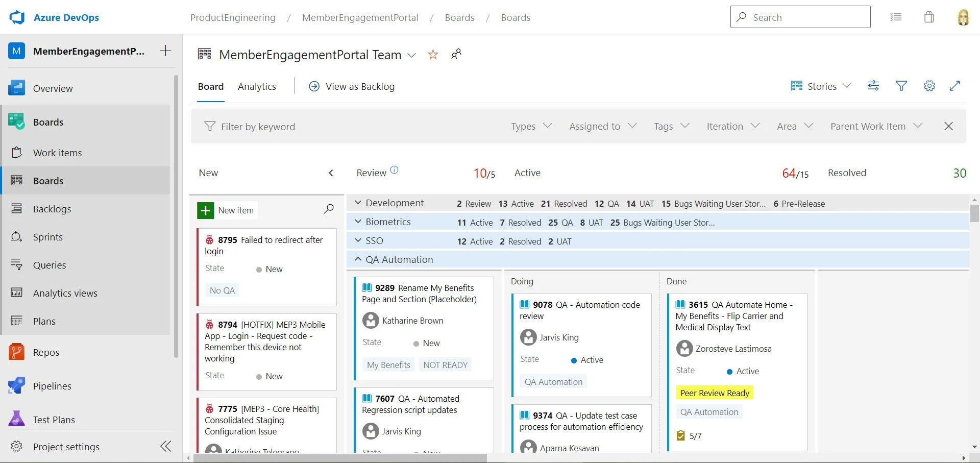Open the Stories backlog level dropdown
The height and width of the screenshot is (463, 980).
(821, 86)
